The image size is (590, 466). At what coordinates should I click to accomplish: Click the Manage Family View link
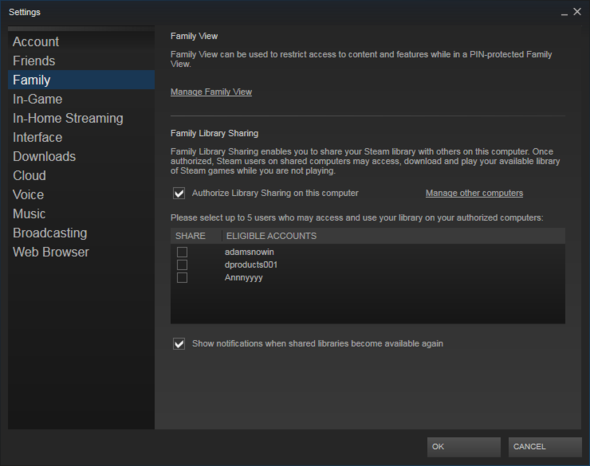pyautogui.click(x=211, y=92)
